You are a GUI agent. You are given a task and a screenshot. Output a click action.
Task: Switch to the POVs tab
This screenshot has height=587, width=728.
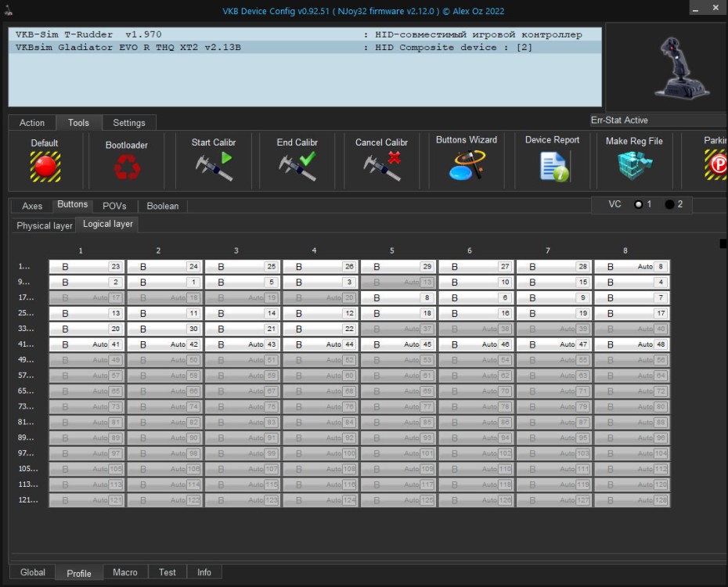pyautogui.click(x=114, y=206)
